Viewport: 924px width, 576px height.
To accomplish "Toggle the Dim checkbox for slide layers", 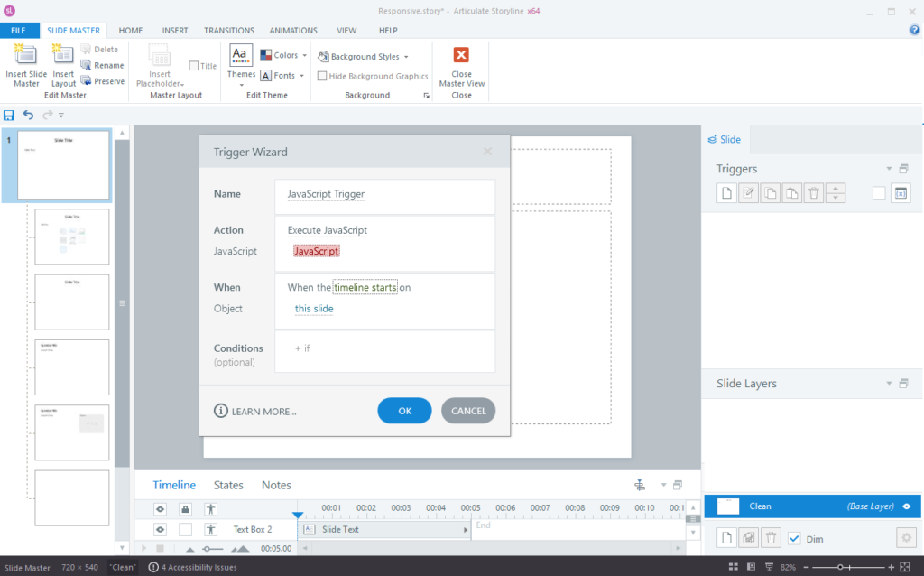I will pyautogui.click(x=794, y=539).
